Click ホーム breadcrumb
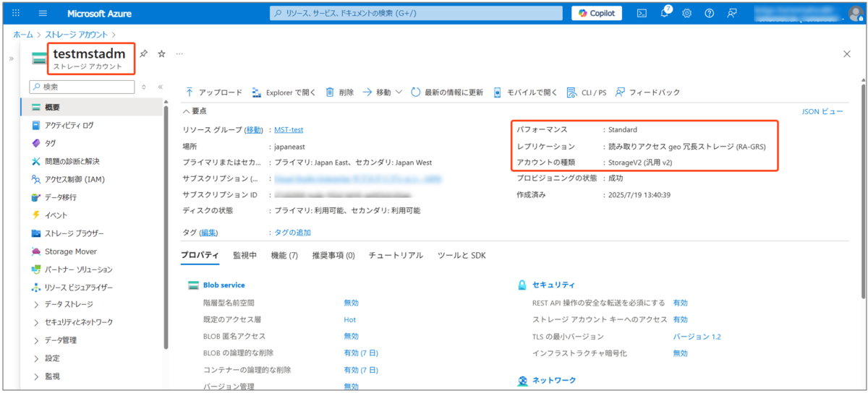 coord(23,34)
